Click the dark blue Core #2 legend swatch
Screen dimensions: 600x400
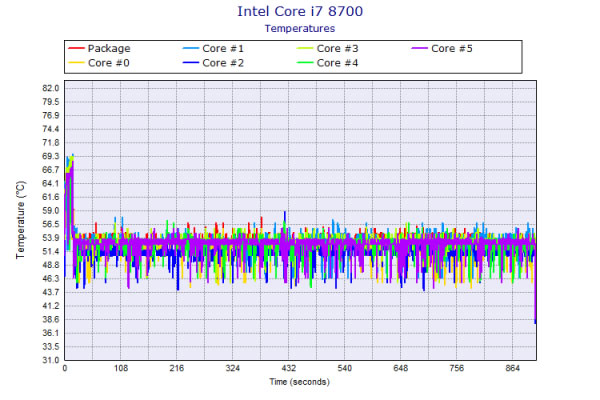click(191, 63)
